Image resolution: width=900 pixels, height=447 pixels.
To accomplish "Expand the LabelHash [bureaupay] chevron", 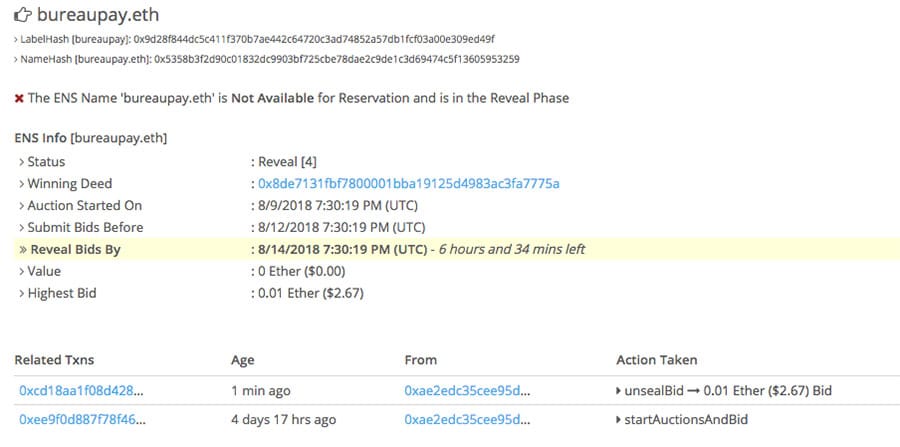I will [x=16, y=39].
